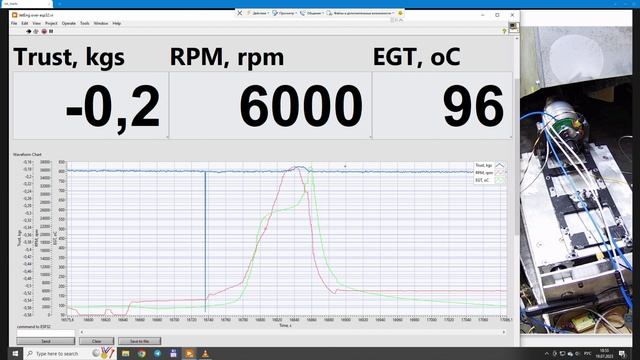Click the yellow smiley icon on remote toolbar
The height and width of the screenshot is (360, 640).
[x=400, y=13]
